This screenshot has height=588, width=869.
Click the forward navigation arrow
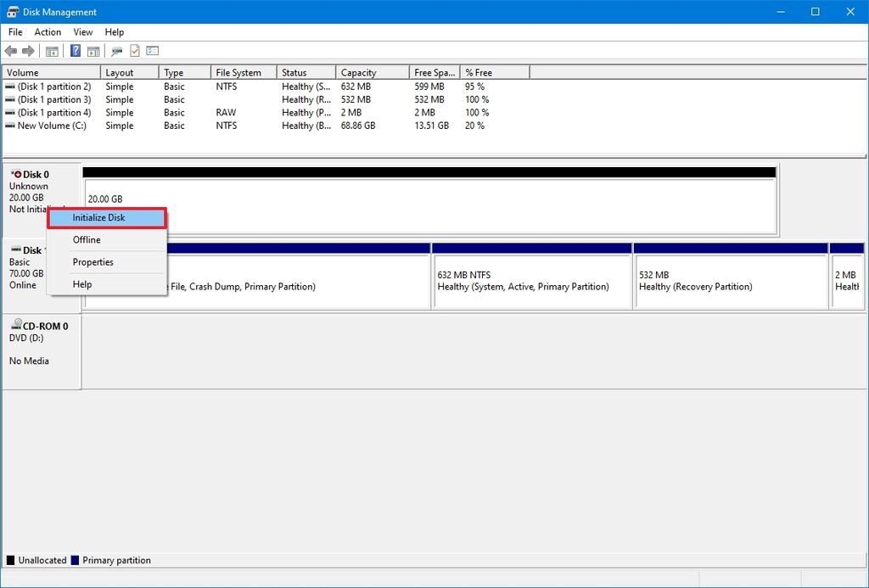[x=28, y=50]
